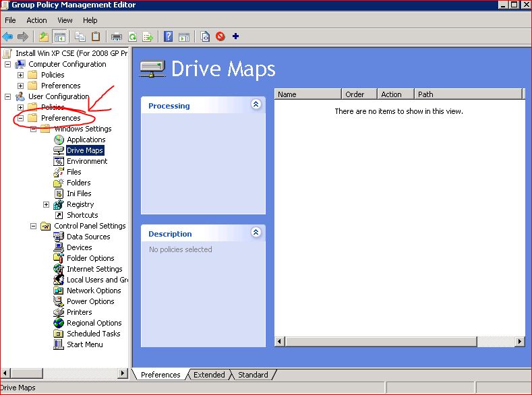The width and height of the screenshot is (532, 395).
Task: Click the Print toolbar icon
Action: point(117,36)
